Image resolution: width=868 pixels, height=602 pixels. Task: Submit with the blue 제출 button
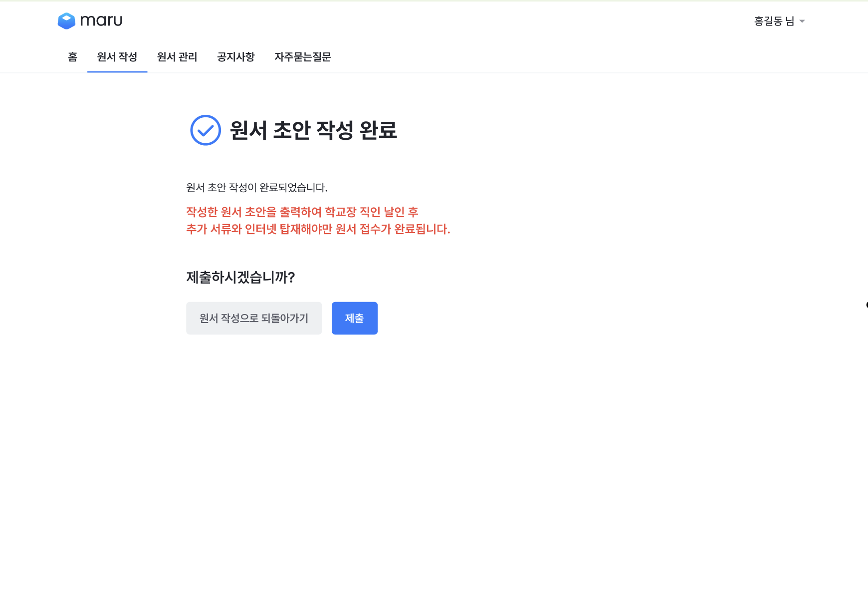(355, 318)
